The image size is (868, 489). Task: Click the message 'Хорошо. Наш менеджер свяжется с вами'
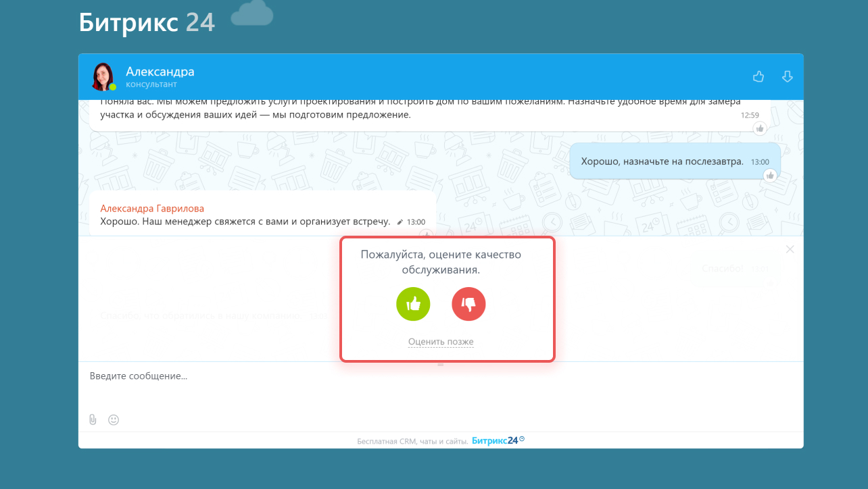click(245, 222)
